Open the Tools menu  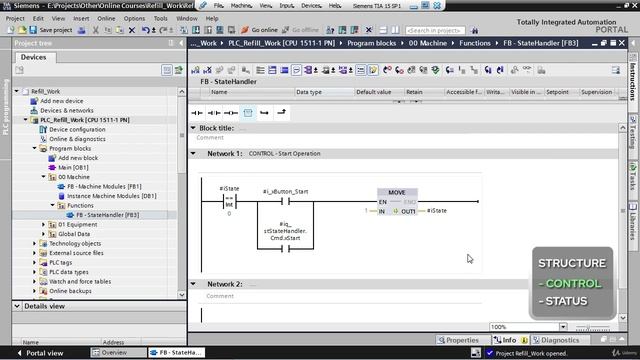point(160,18)
